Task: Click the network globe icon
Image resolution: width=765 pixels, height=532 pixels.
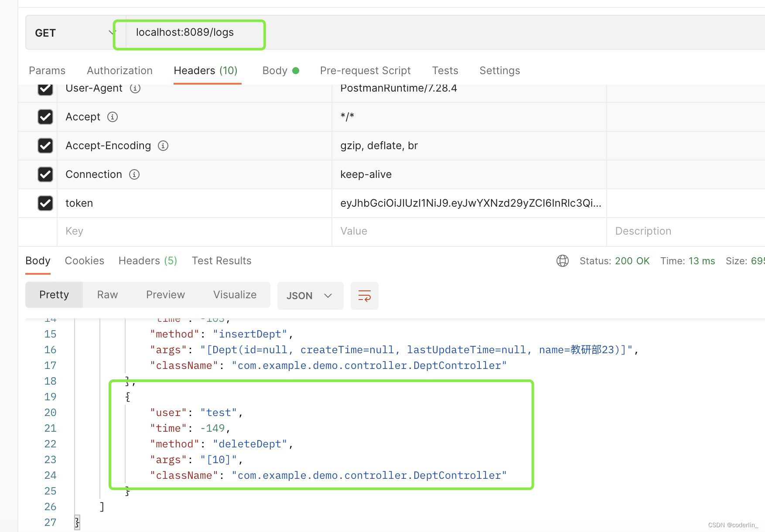Action: [563, 261]
